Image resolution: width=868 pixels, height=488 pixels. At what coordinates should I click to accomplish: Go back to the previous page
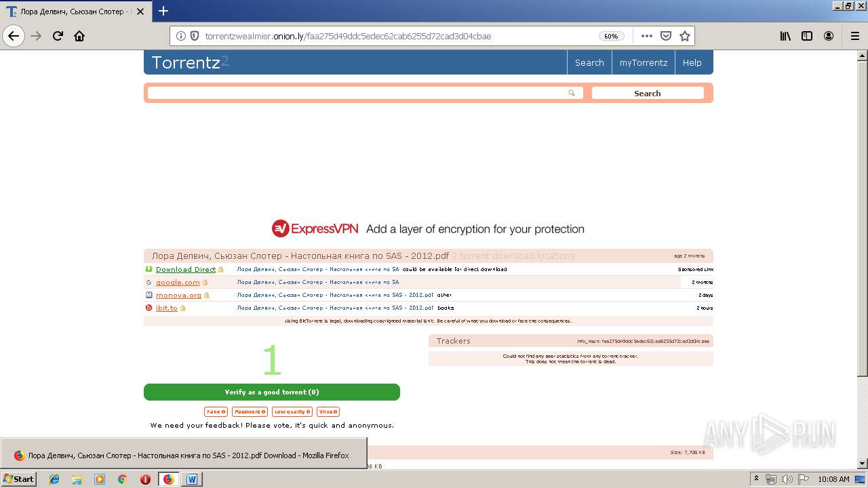(x=14, y=36)
